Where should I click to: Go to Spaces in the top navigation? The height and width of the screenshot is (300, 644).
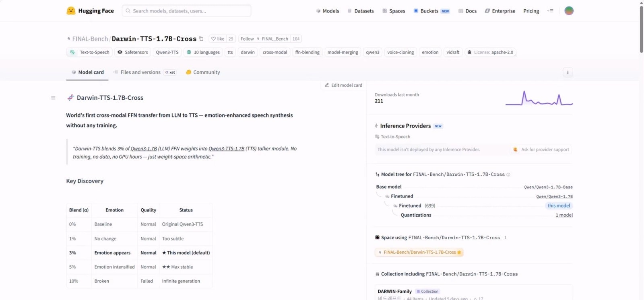coord(394,11)
